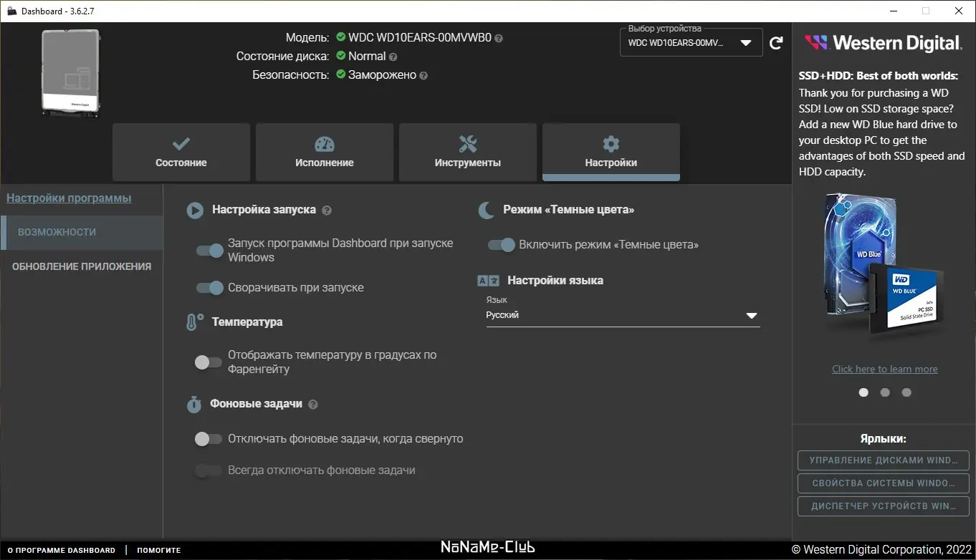This screenshot has width=976, height=560.
Task: Click the second carousel pagination dot
Action: click(885, 392)
